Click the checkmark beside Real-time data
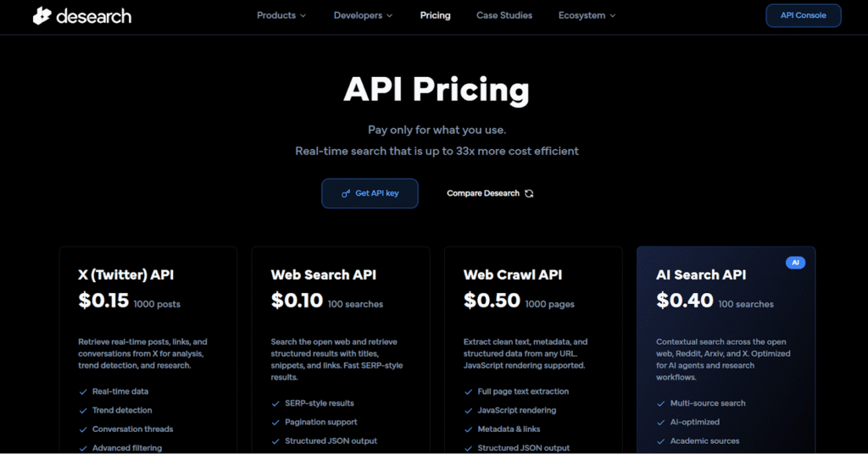This screenshot has width=868, height=454. [x=83, y=391]
